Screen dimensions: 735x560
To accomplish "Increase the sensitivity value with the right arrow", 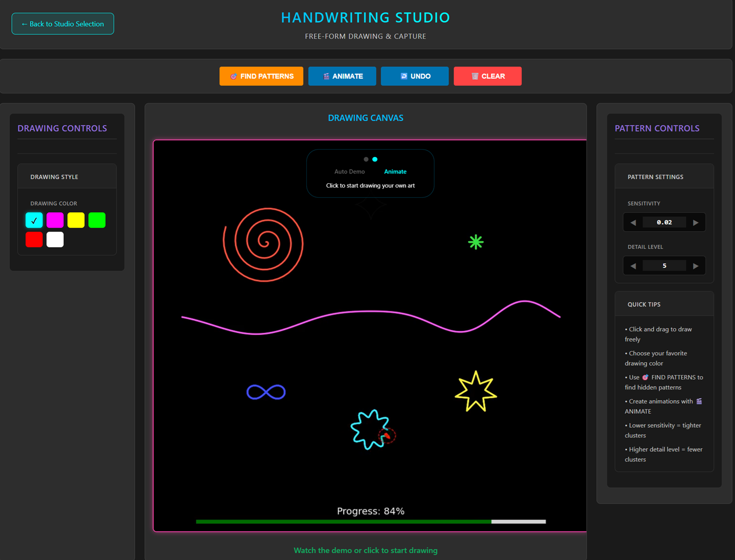I will [x=696, y=222].
